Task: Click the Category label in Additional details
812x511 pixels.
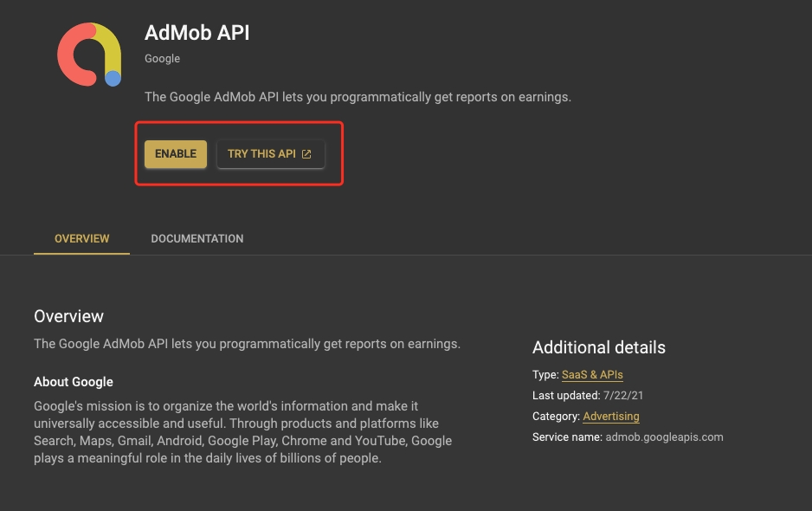Action: pyautogui.click(x=555, y=416)
